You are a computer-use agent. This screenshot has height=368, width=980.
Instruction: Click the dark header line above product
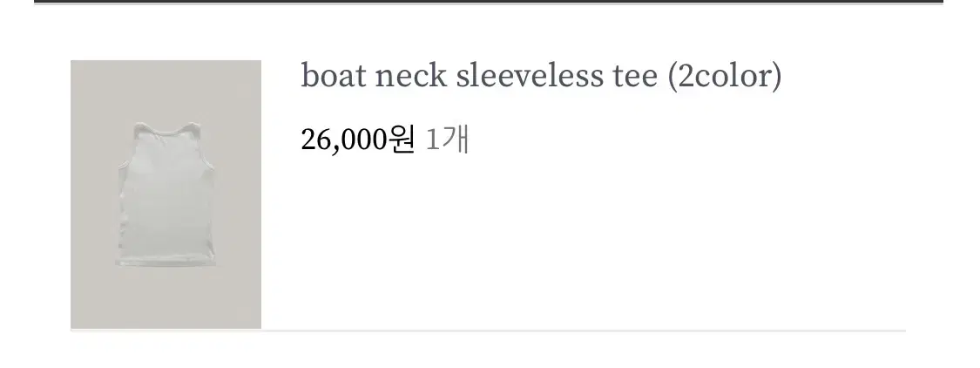(x=488, y=2)
